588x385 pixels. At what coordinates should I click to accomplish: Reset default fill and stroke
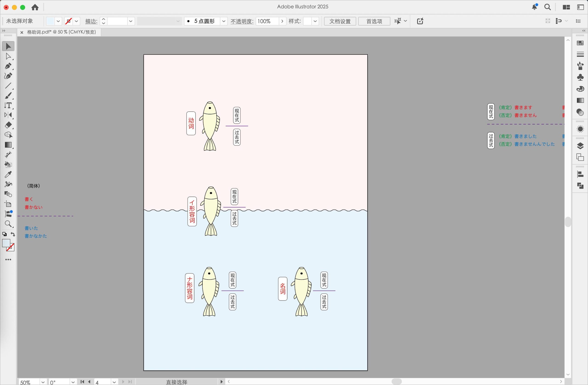tap(4, 234)
